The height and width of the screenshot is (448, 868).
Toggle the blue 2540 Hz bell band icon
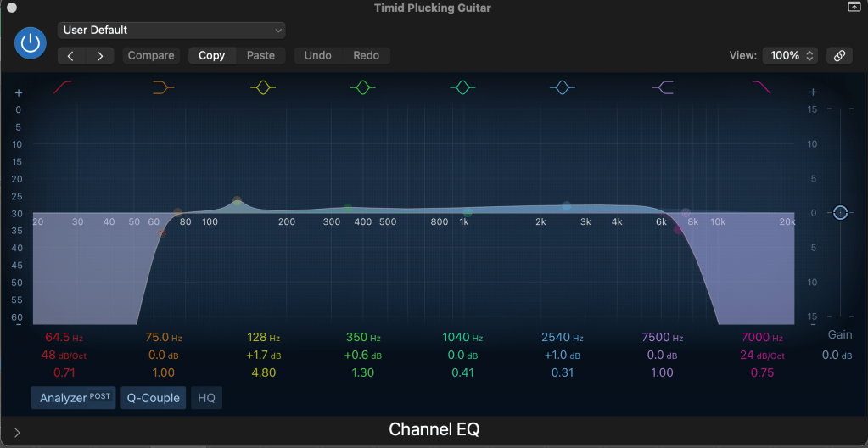(x=562, y=87)
